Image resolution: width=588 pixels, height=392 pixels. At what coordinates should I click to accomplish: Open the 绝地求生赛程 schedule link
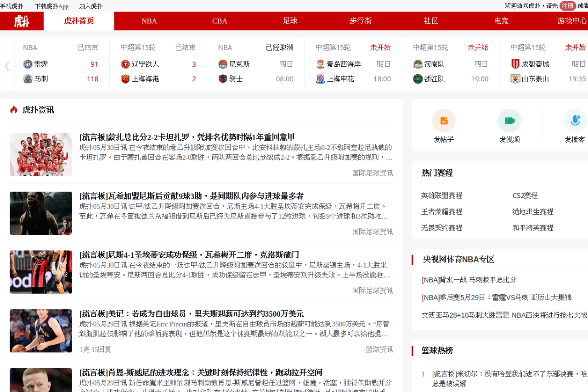pyautogui.click(x=533, y=211)
